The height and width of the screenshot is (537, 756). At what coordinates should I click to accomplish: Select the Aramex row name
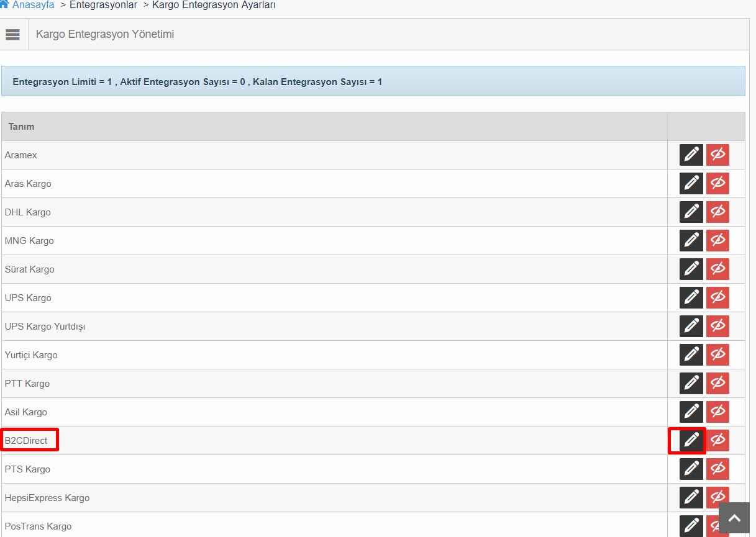pyautogui.click(x=21, y=155)
